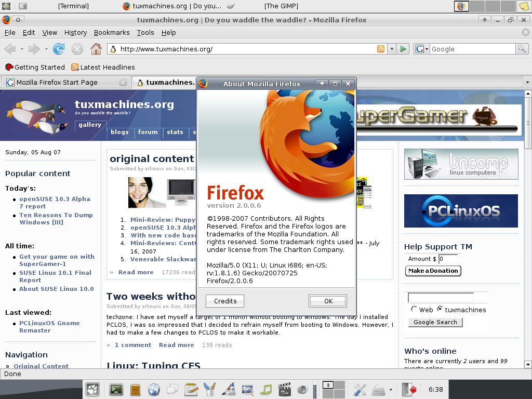Screen dimensions: 532x399
Task: Click the music note panel icon
Action: tap(267, 390)
